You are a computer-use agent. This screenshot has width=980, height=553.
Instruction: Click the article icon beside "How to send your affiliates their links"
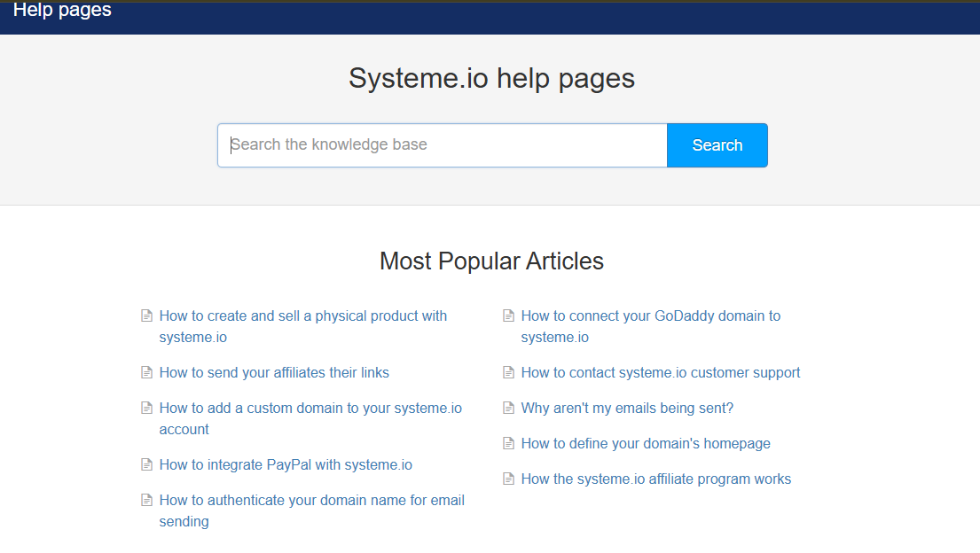[x=146, y=372]
